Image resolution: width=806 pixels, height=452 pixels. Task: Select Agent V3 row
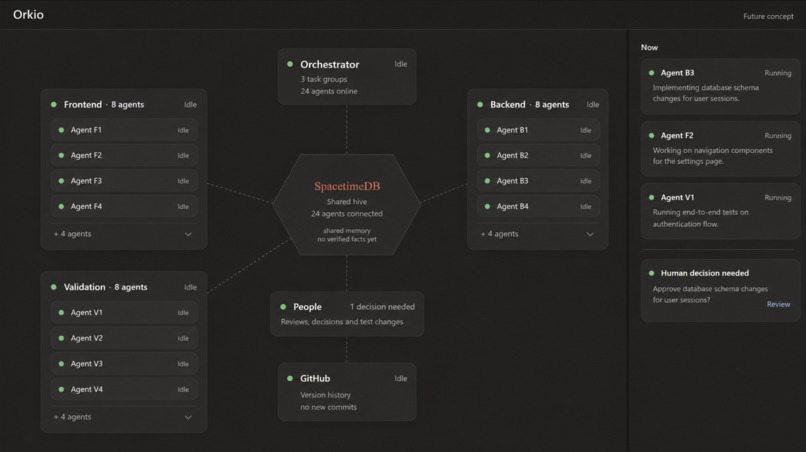pos(124,364)
